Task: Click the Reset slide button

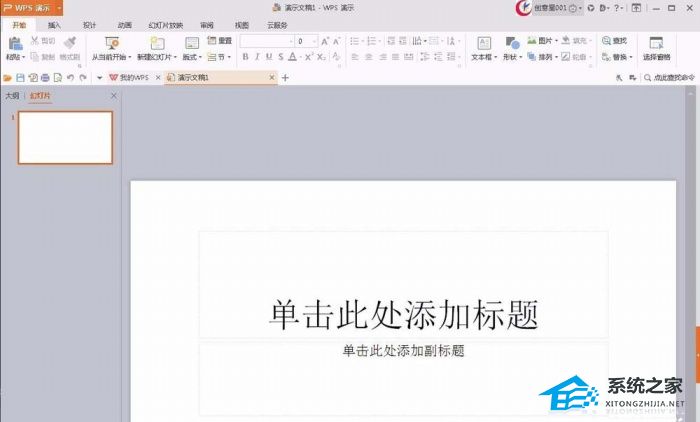Action: tap(219, 41)
